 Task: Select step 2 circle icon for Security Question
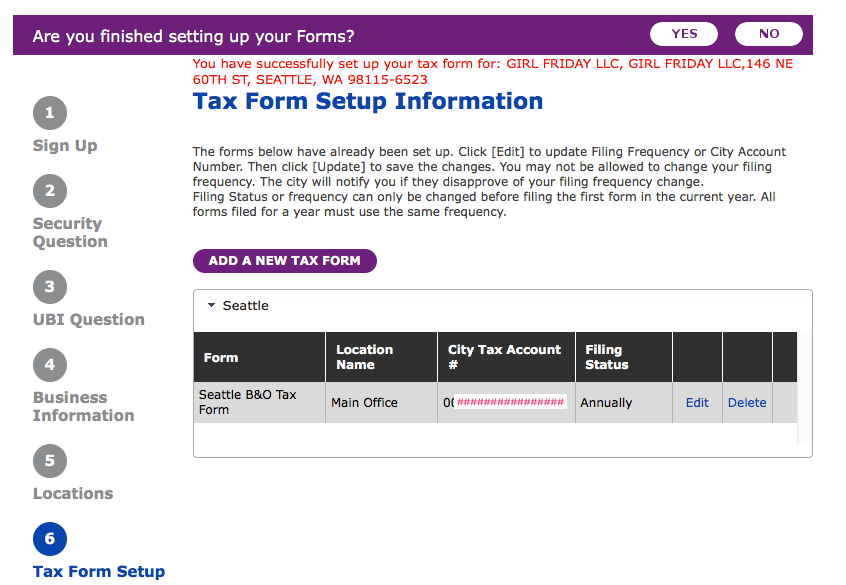[50, 191]
